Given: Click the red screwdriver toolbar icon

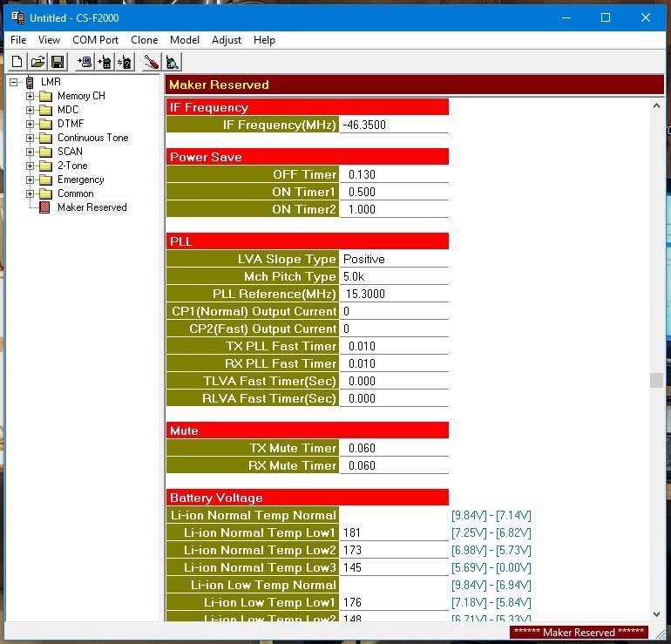Looking at the screenshot, I should coord(152,62).
